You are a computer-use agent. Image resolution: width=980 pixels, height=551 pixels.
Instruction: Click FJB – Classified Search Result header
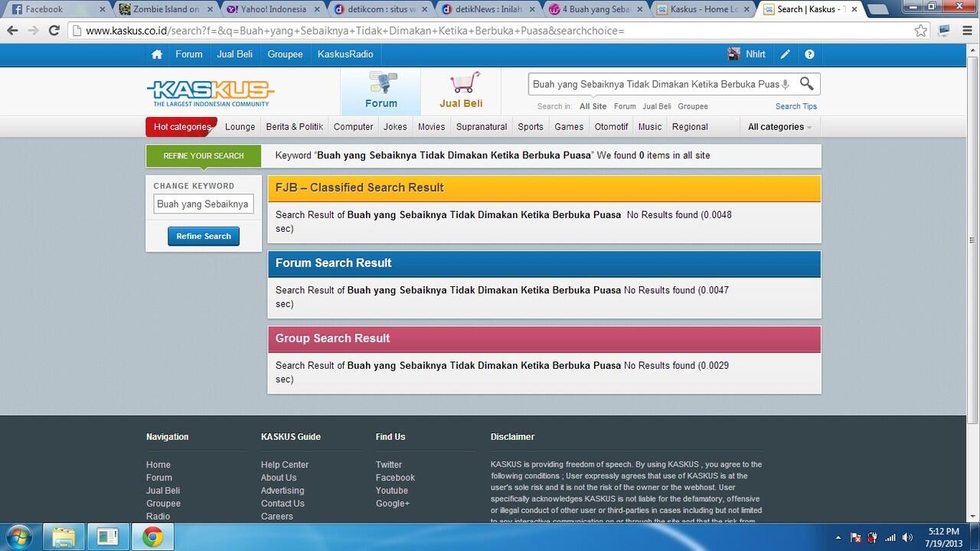point(544,188)
